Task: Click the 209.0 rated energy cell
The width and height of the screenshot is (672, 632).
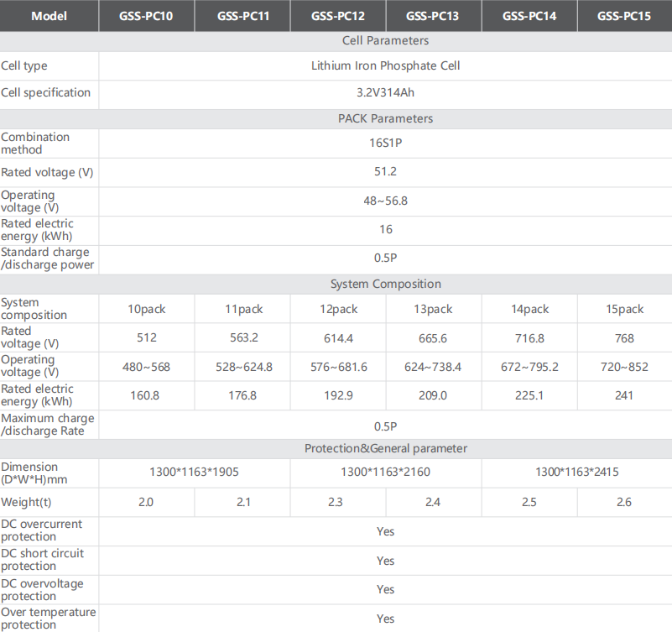Action: coord(432,395)
